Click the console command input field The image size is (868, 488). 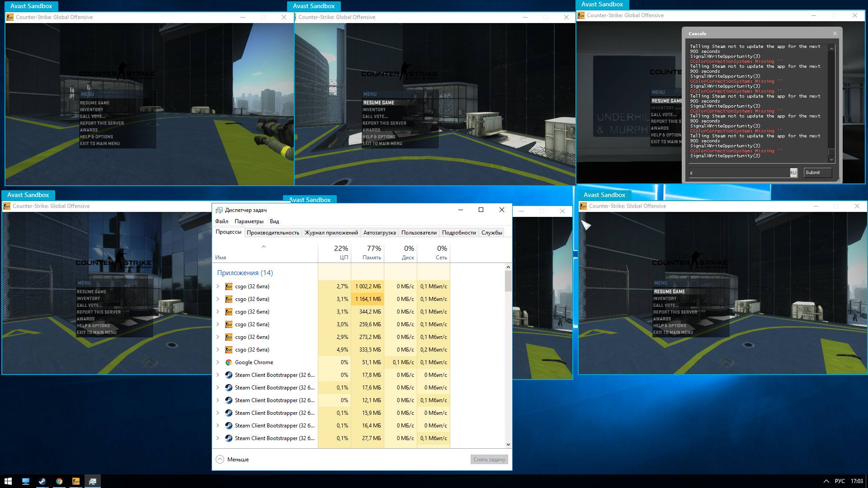(739, 173)
